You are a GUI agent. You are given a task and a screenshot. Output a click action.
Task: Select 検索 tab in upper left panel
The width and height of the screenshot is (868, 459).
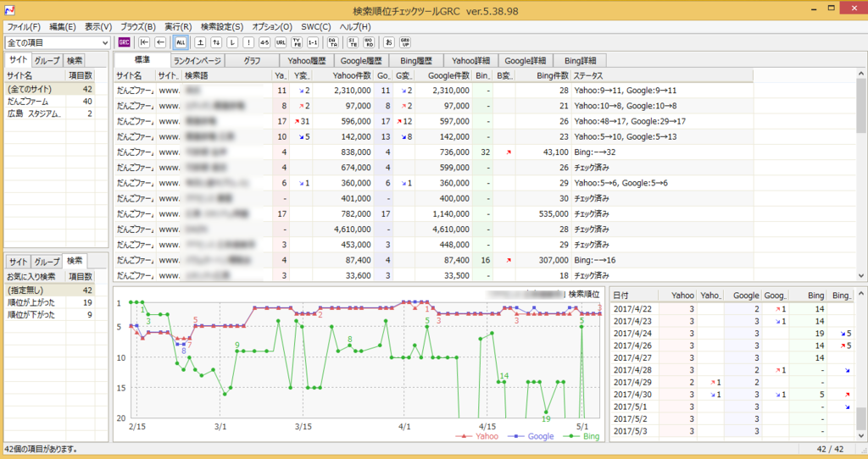coord(75,61)
